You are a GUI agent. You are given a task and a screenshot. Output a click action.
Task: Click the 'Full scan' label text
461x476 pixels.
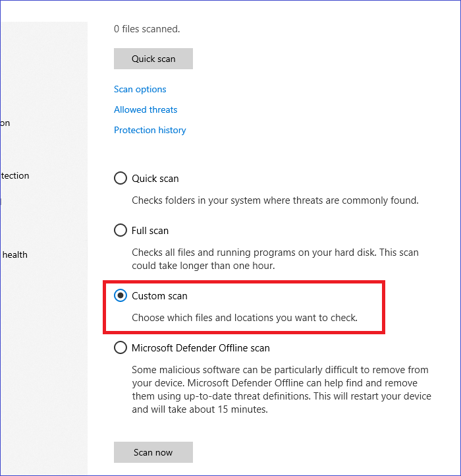(x=150, y=230)
